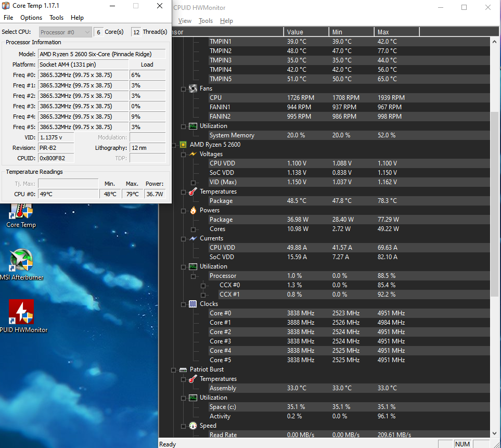501x448 pixels.
Task: Click the HWMonitor vertical scrollbar thumb
Action: coord(494,204)
